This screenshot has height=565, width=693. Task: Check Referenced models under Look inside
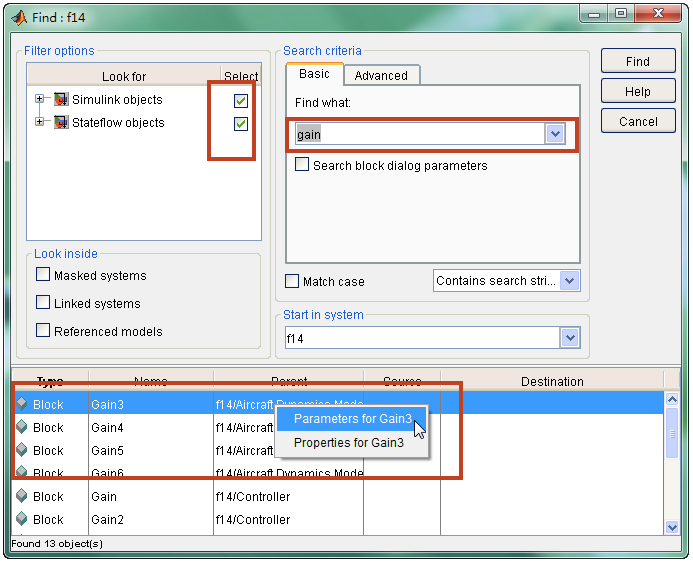[x=43, y=330]
